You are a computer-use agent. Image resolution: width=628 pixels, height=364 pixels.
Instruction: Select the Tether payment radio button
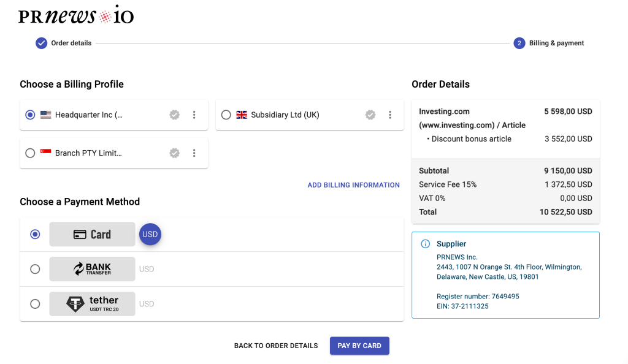click(x=35, y=303)
